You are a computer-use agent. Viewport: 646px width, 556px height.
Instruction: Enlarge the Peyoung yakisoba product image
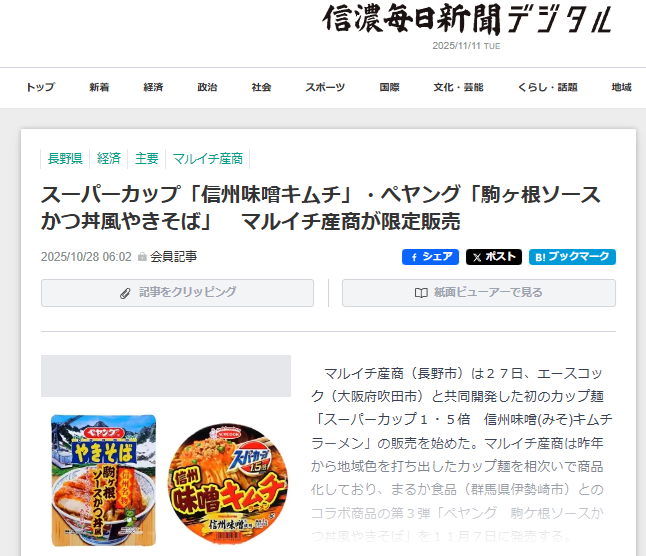point(103,480)
